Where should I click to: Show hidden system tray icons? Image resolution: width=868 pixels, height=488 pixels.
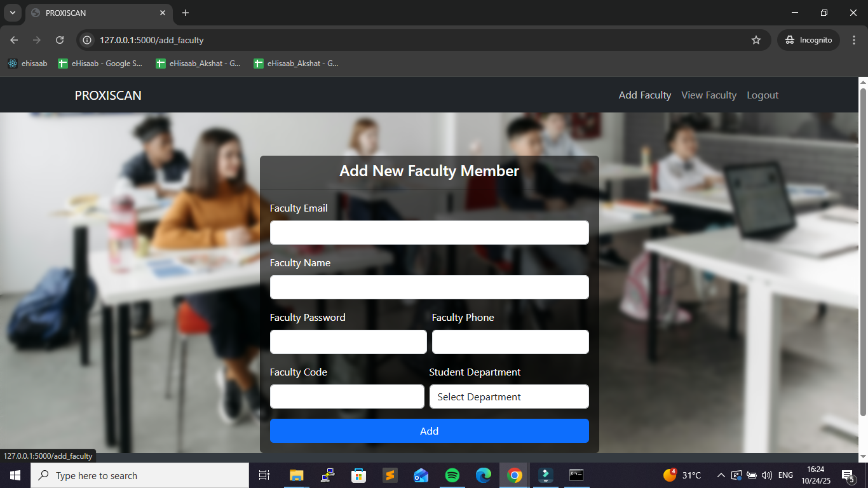[721, 475]
